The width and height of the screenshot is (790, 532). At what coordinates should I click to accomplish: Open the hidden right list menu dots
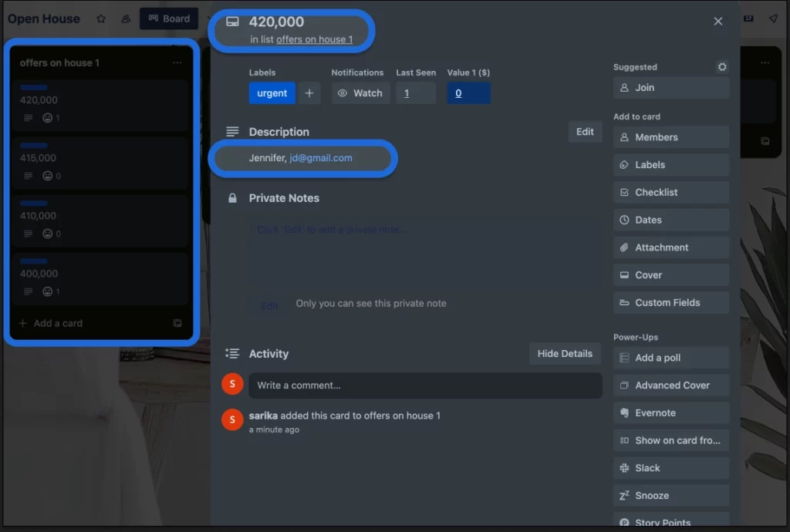765,63
